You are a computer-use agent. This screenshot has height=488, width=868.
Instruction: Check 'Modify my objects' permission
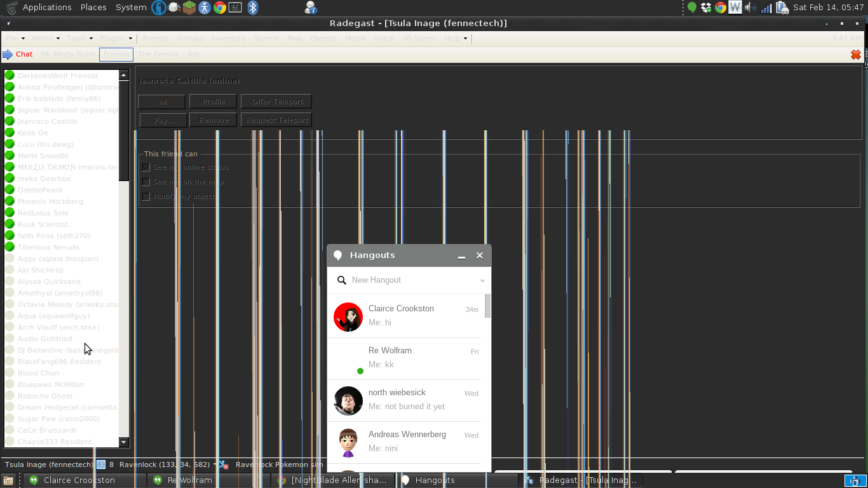tap(146, 196)
